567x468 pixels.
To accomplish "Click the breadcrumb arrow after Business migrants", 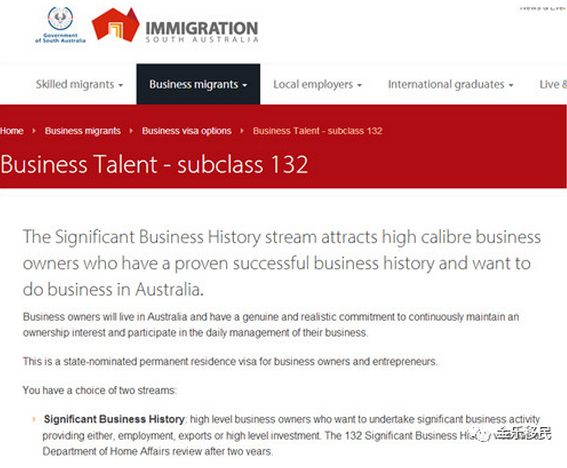I will coord(131,131).
